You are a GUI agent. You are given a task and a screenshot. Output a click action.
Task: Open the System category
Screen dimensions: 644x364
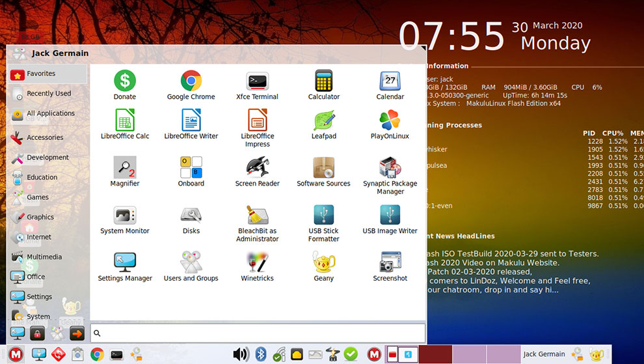(47, 316)
